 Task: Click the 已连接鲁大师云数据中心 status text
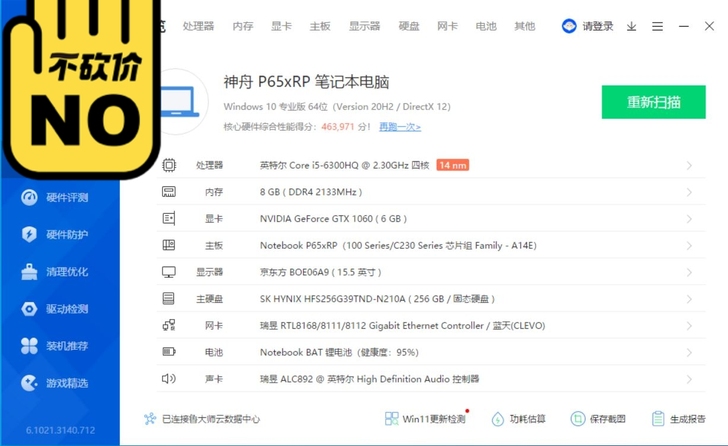coord(211,419)
